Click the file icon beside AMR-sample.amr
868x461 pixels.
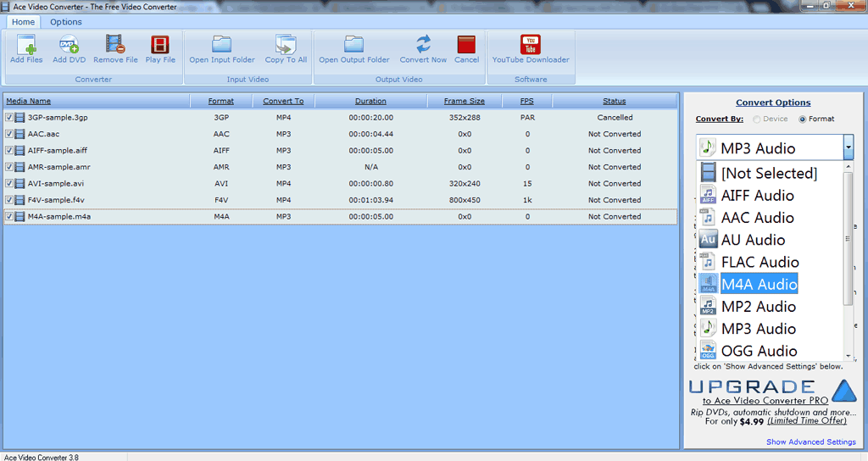(20, 167)
